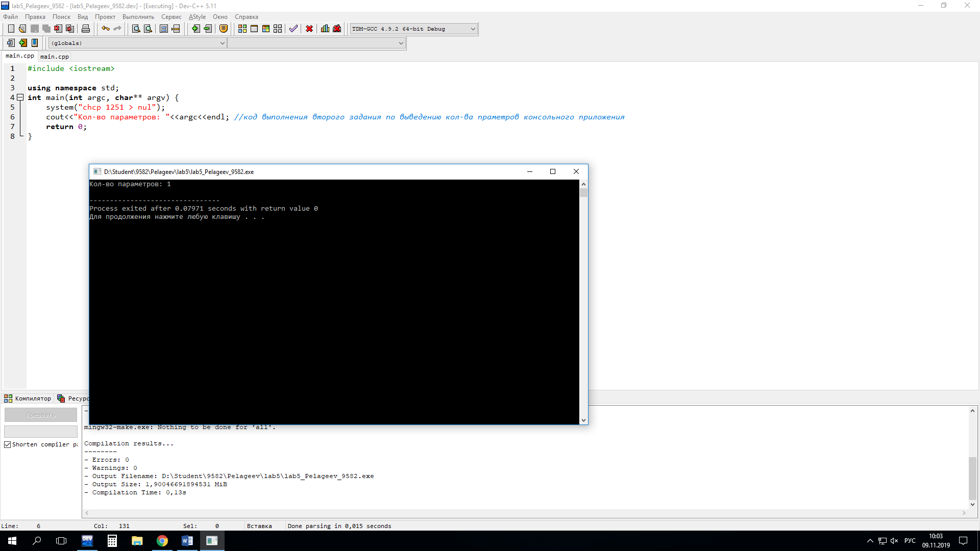Switch to the Компилятор panel tab
Viewport: 980px width, 551px height.
pos(28,398)
